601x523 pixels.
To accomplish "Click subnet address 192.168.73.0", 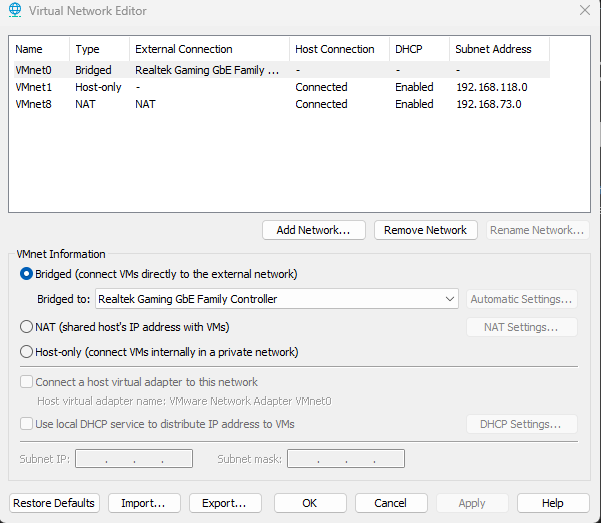I will point(489,104).
